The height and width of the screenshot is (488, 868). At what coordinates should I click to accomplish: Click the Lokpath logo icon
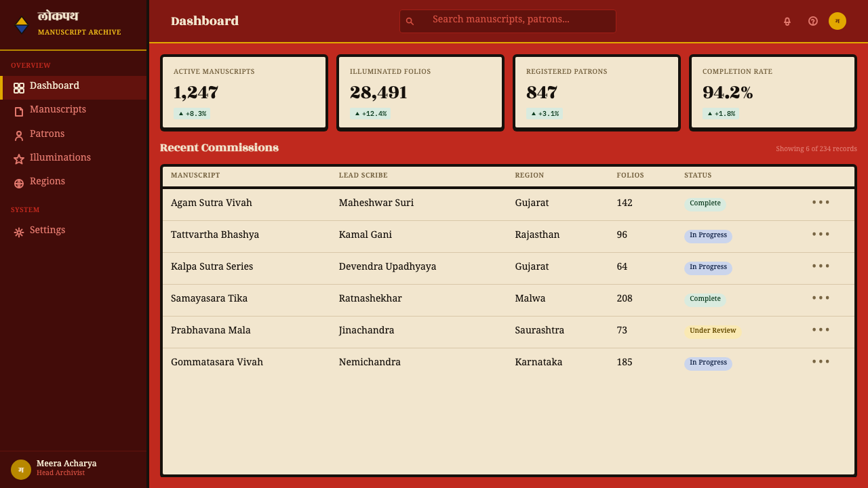pyautogui.click(x=22, y=24)
